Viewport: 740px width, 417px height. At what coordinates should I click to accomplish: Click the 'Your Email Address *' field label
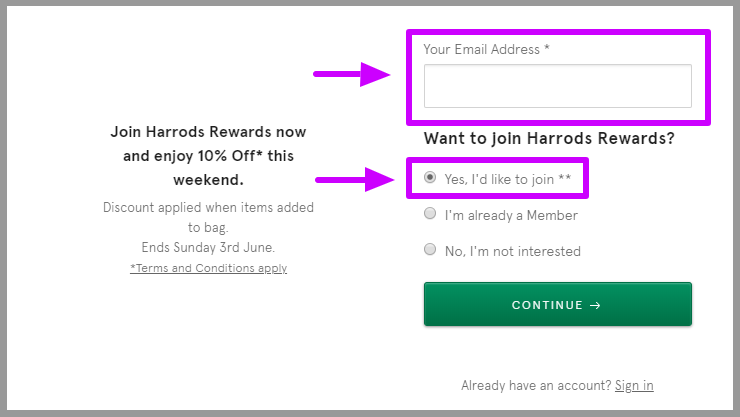click(486, 50)
